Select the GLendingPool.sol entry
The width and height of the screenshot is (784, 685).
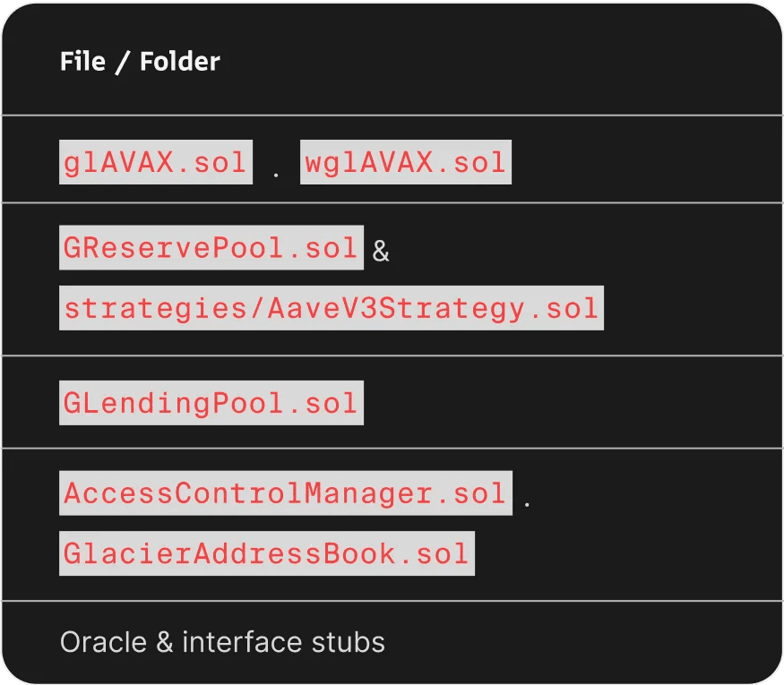[211, 403]
